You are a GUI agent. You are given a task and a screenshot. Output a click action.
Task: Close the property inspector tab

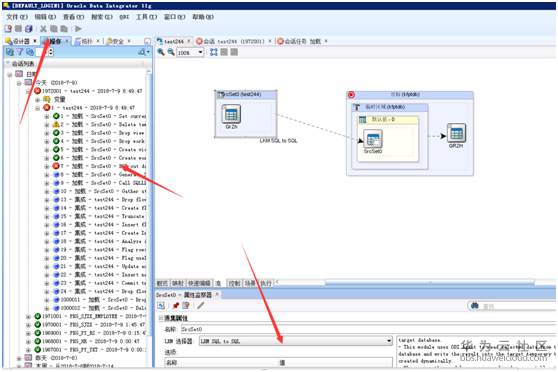217,294
